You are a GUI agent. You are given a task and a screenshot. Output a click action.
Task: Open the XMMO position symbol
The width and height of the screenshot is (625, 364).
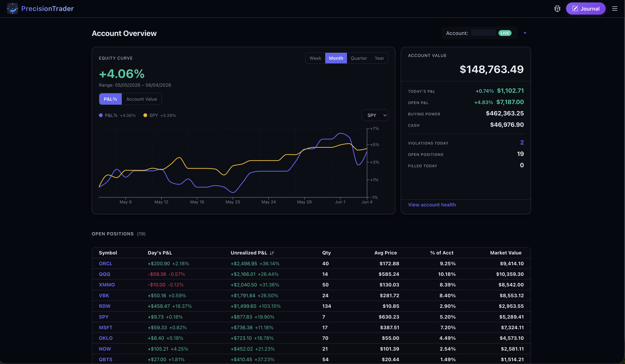[107, 285]
